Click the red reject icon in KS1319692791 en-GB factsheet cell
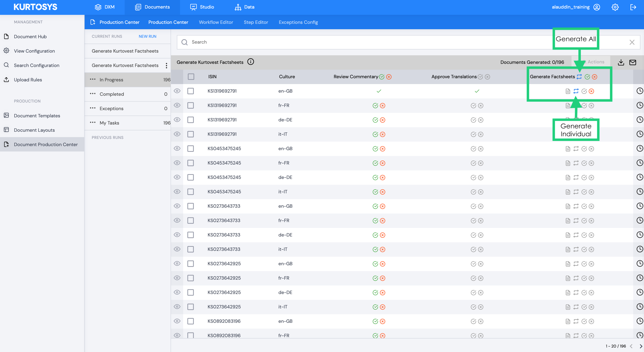Viewport: 644px width, 352px height. tap(591, 91)
